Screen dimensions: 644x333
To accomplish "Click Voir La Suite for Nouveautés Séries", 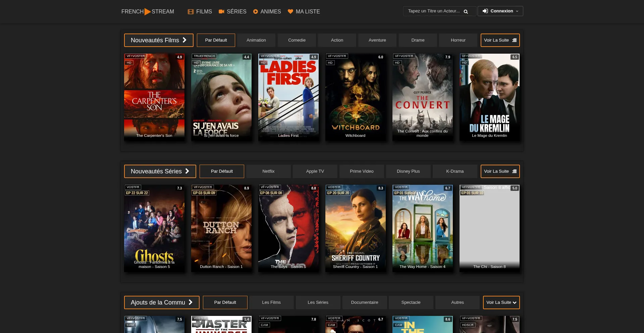I will pos(500,171).
